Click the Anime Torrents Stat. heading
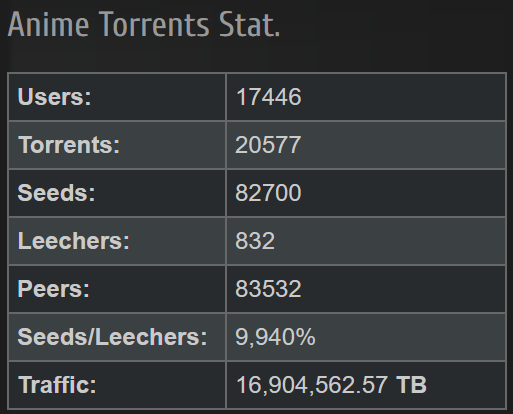The height and width of the screenshot is (414, 513). click(144, 24)
